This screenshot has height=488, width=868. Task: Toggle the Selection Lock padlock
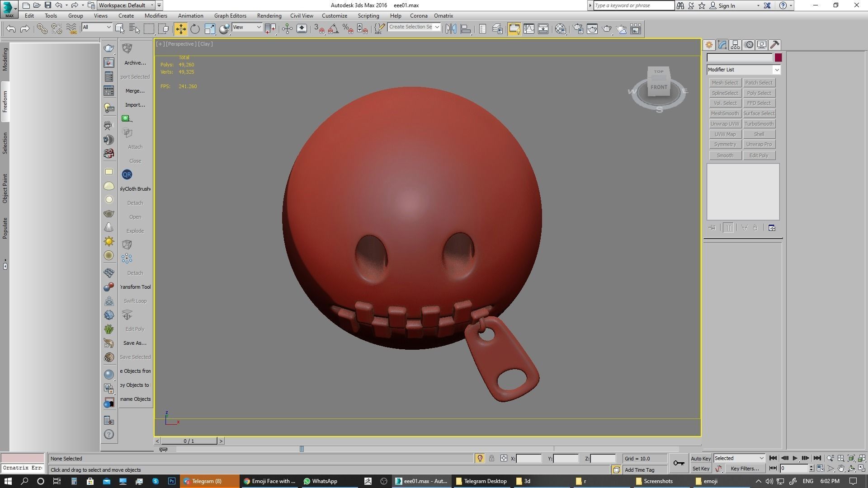[491, 458]
